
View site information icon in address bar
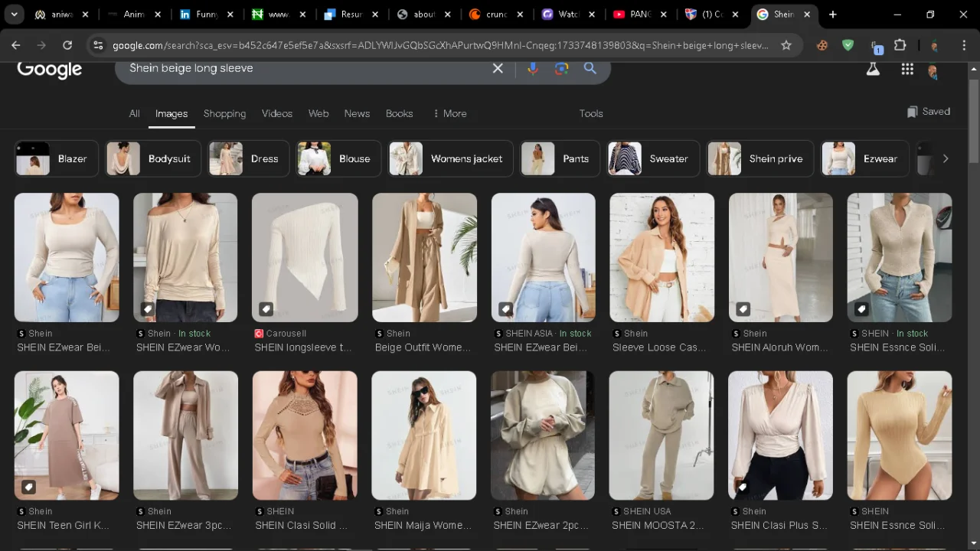point(97,45)
